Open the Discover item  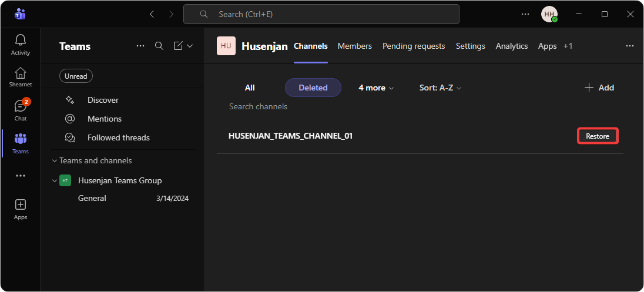(x=103, y=100)
